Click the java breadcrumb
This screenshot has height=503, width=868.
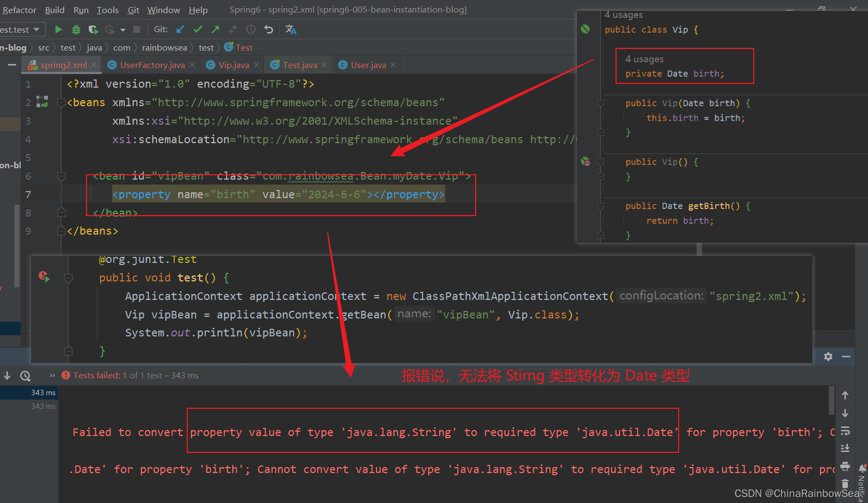tap(94, 48)
